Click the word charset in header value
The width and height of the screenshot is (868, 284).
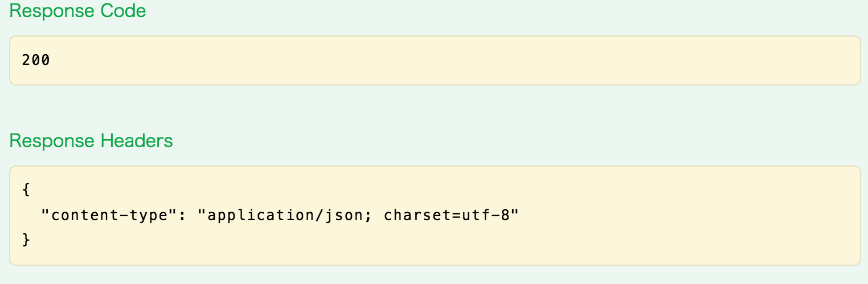click(417, 216)
